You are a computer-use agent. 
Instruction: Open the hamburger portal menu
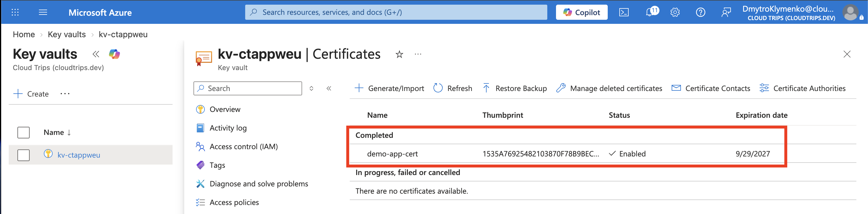tap(43, 13)
